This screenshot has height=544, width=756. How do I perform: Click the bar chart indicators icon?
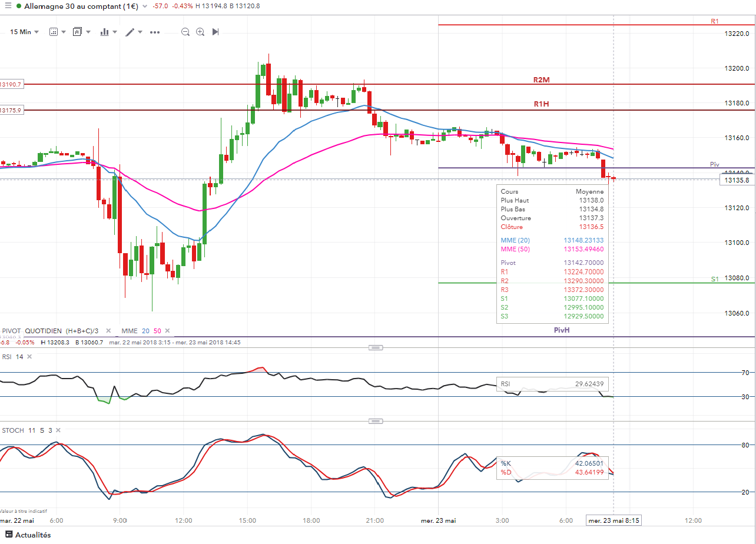[105, 32]
